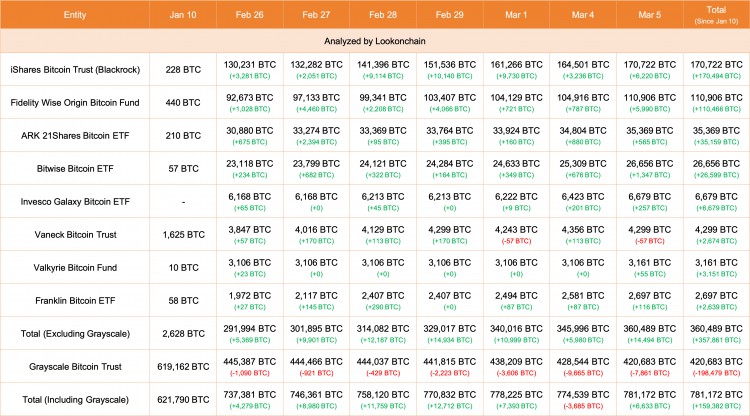Select the 428,544 BTC value

(x=583, y=361)
